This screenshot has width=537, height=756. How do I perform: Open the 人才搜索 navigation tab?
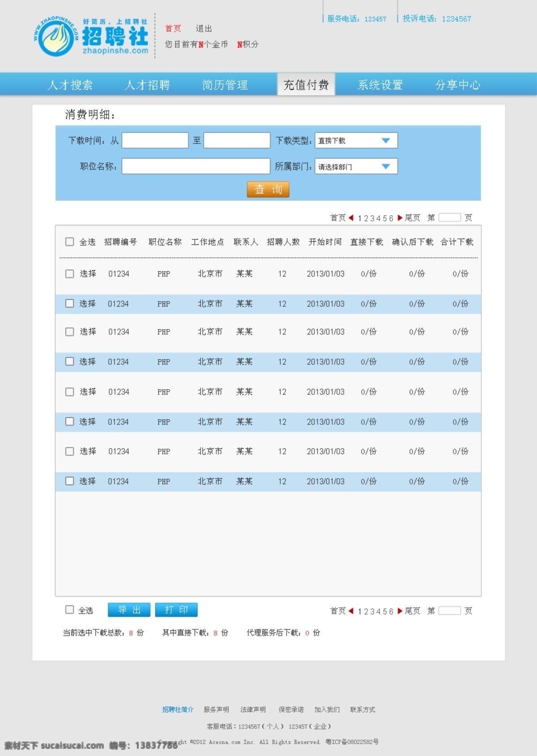coord(70,85)
